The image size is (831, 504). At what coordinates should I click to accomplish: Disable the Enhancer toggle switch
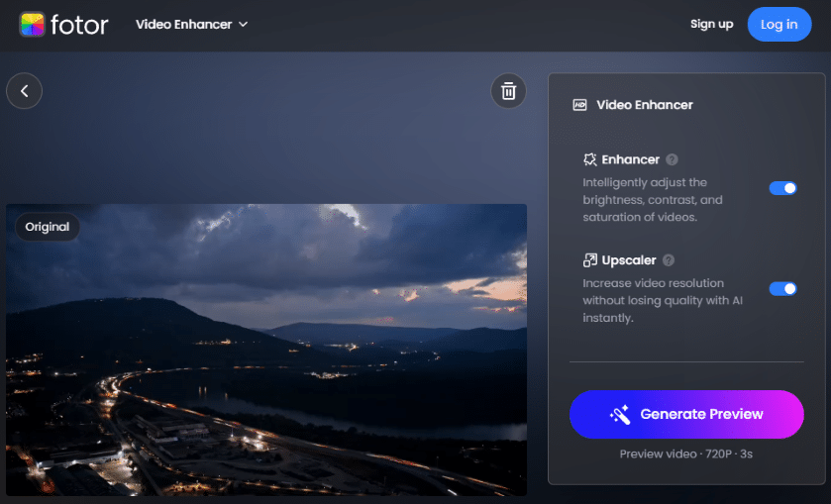pyautogui.click(x=782, y=188)
